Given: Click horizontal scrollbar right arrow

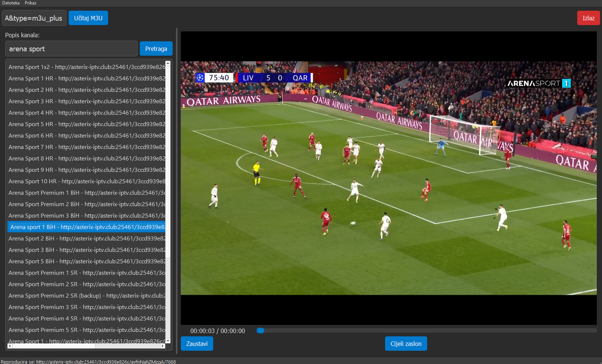Looking at the screenshot, I should point(163,346).
